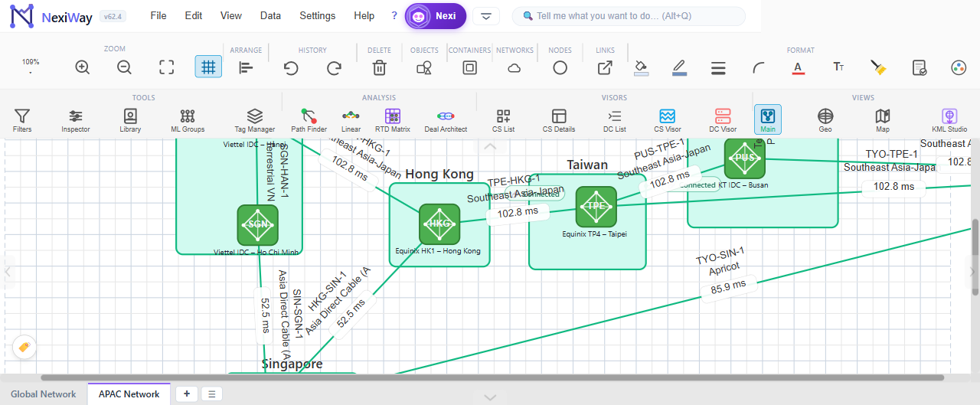Redo the last action

tap(334, 67)
